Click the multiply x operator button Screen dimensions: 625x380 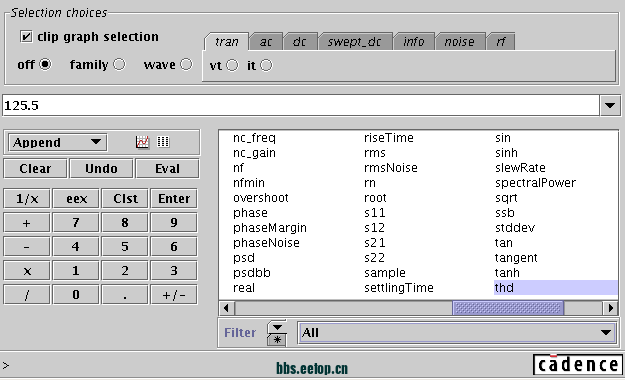[x=27, y=271]
